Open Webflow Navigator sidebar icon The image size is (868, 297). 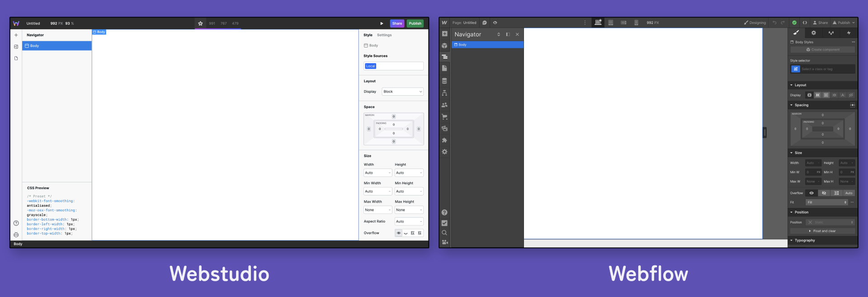444,57
